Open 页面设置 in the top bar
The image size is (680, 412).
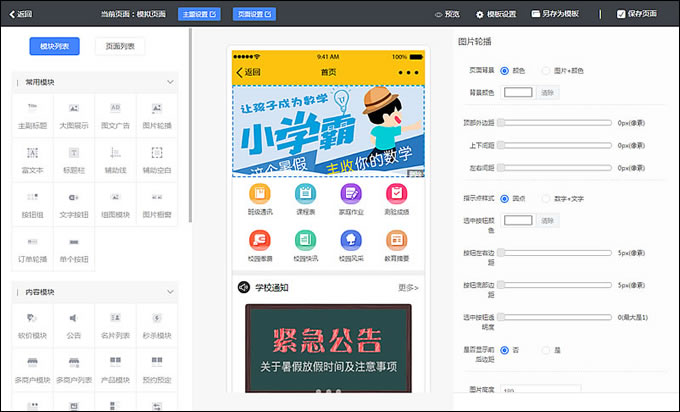pyautogui.click(x=255, y=14)
